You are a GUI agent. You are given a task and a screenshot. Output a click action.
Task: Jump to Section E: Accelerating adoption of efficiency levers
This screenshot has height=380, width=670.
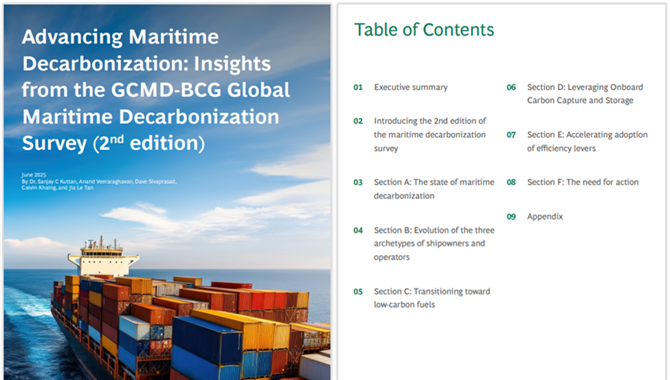pos(587,141)
